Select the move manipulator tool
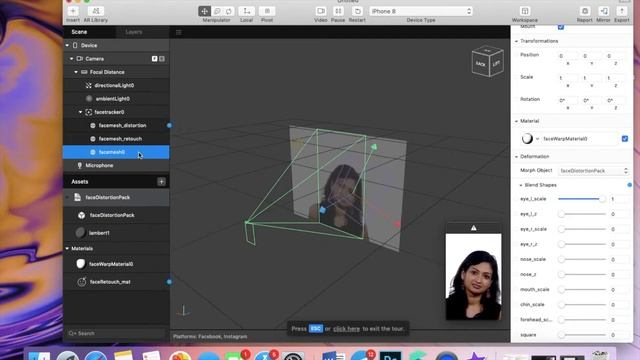This screenshot has width=640, height=360. [204, 11]
